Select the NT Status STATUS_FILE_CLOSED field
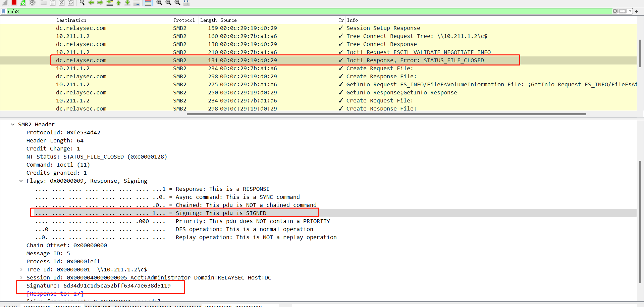 tap(97, 157)
